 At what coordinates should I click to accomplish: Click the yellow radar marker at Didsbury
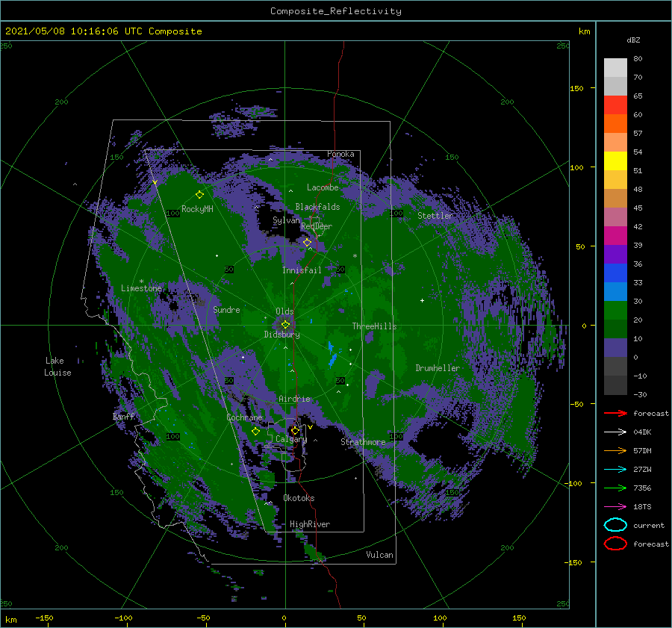click(285, 325)
